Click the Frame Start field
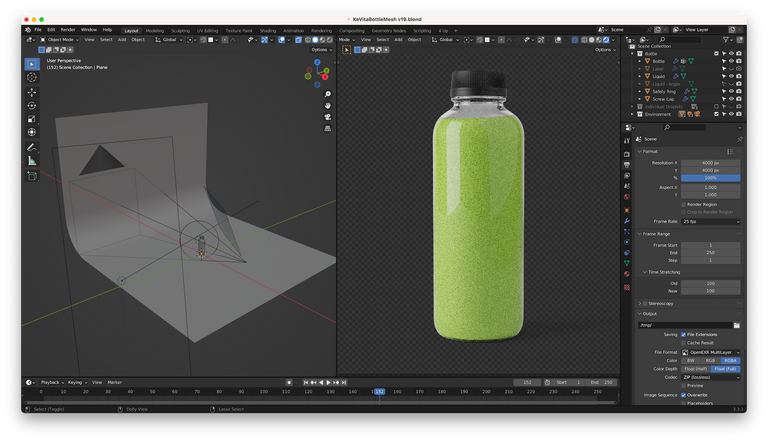Image resolution: width=768 pixels, height=441 pixels. tap(711, 245)
